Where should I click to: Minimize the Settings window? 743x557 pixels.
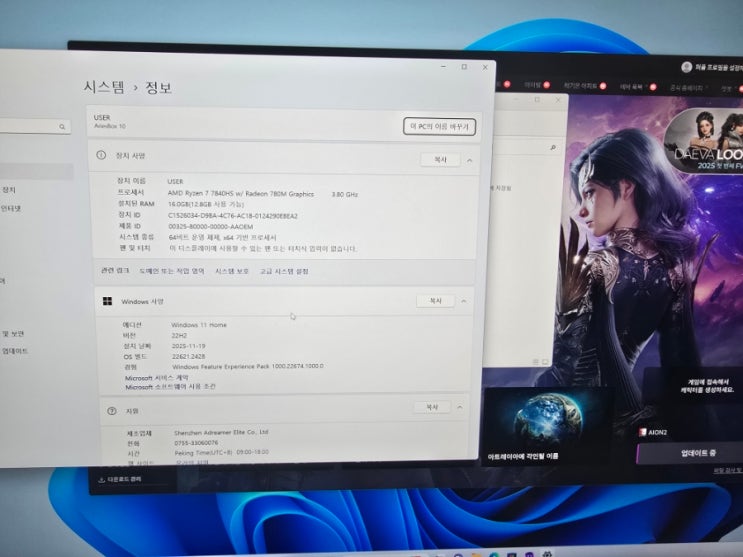(x=444, y=66)
